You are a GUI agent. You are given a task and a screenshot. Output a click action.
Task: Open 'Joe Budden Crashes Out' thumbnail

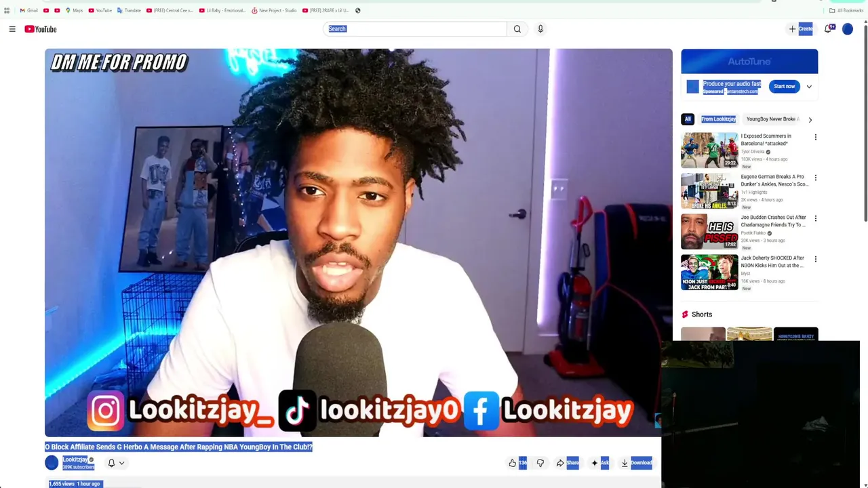click(x=709, y=232)
